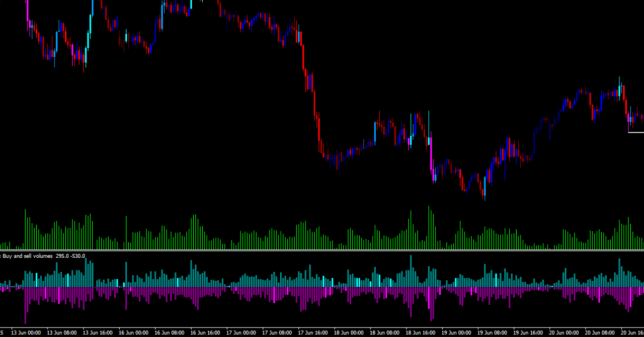Click the 20 Jun 00:00 time label

click(565, 333)
